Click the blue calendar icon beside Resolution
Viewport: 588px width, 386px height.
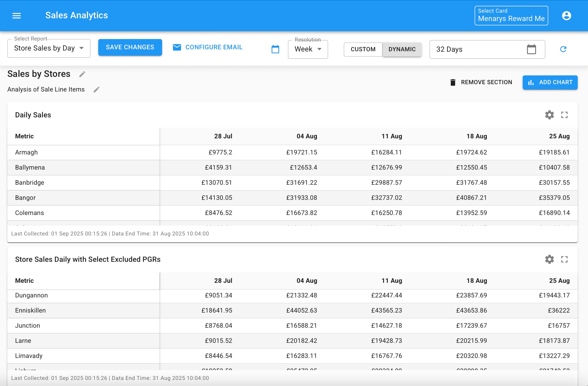(275, 49)
